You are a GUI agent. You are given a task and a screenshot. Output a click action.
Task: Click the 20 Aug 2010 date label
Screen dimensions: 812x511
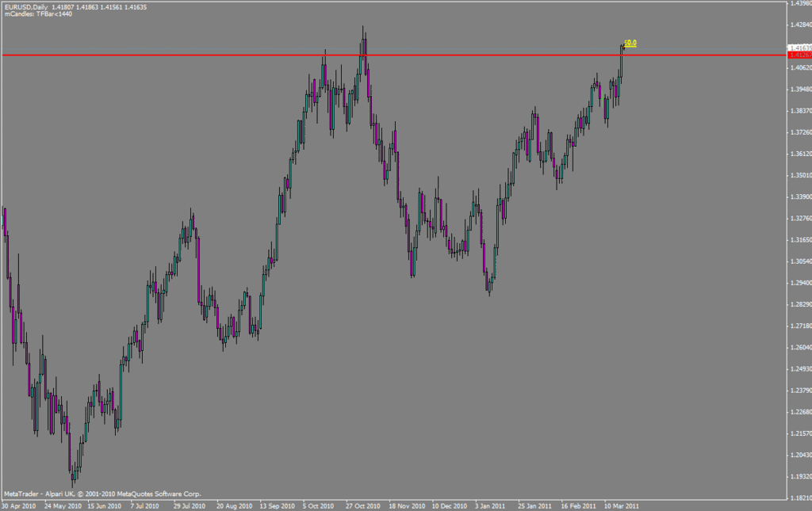(234, 505)
